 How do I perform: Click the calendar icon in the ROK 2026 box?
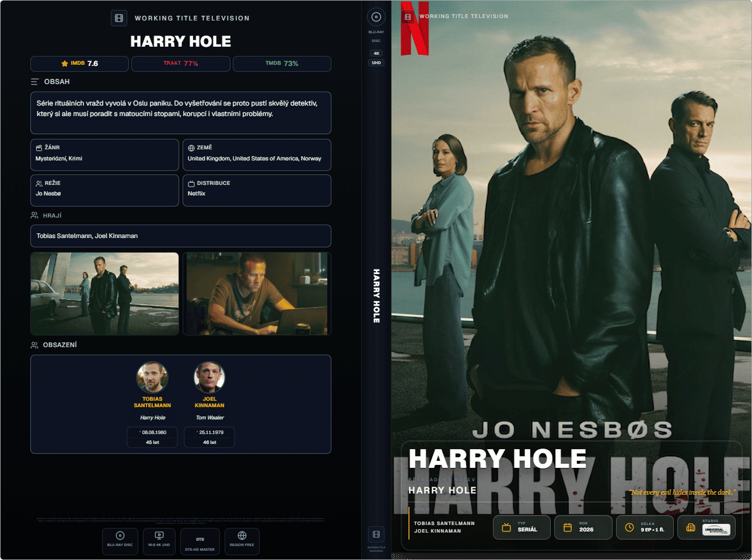(x=568, y=527)
